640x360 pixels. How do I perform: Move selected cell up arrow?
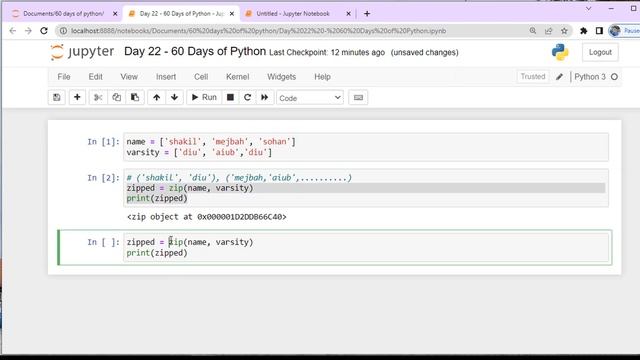pyautogui.click(x=156, y=98)
